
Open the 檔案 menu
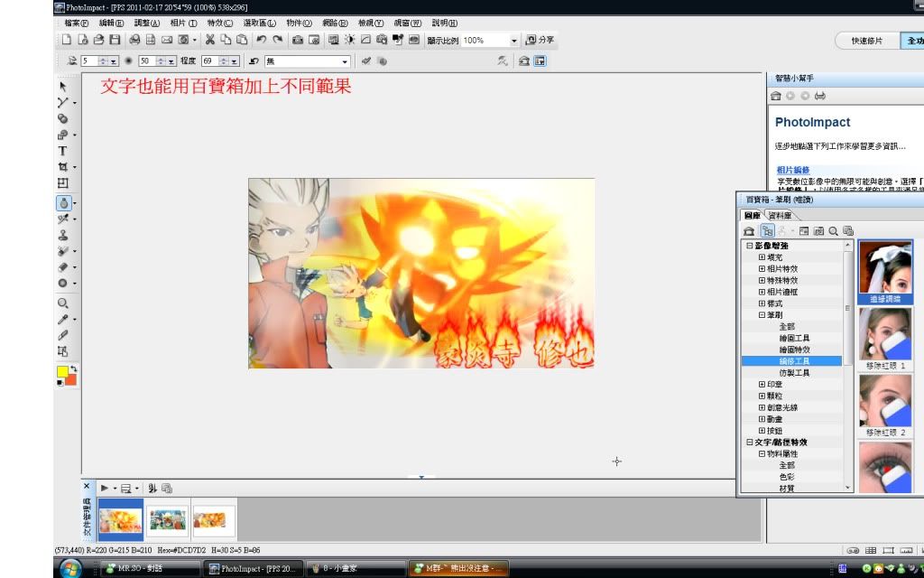click(77, 23)
